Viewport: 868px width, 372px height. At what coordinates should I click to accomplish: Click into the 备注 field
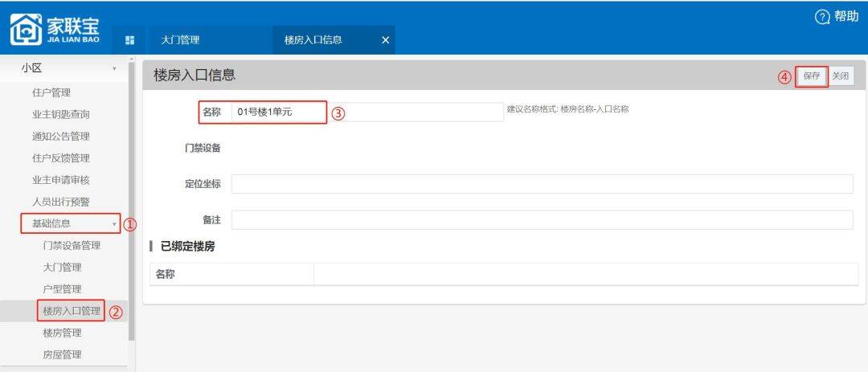click(x=542, y=220)
